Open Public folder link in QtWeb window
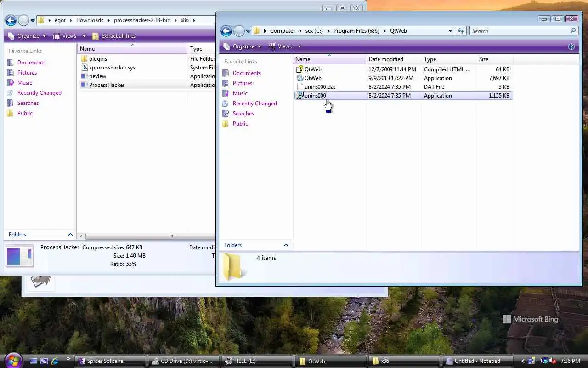588x368 pixels. [240, 124]
